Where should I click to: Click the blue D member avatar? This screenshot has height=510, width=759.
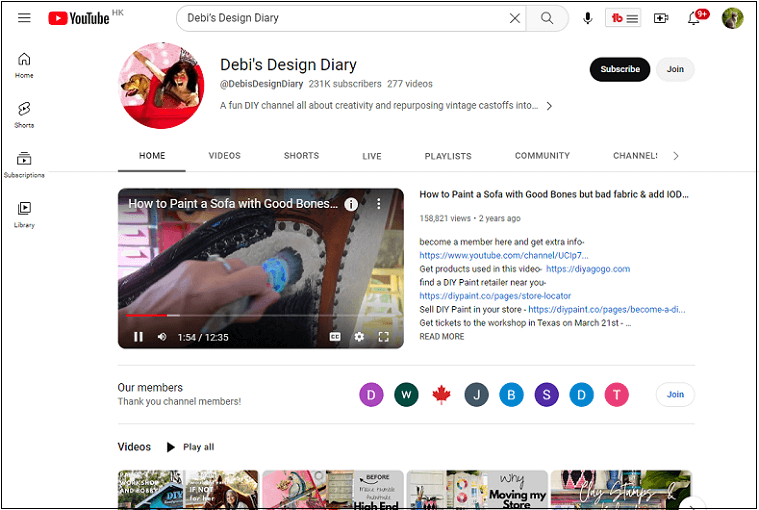tap(581, 395)
